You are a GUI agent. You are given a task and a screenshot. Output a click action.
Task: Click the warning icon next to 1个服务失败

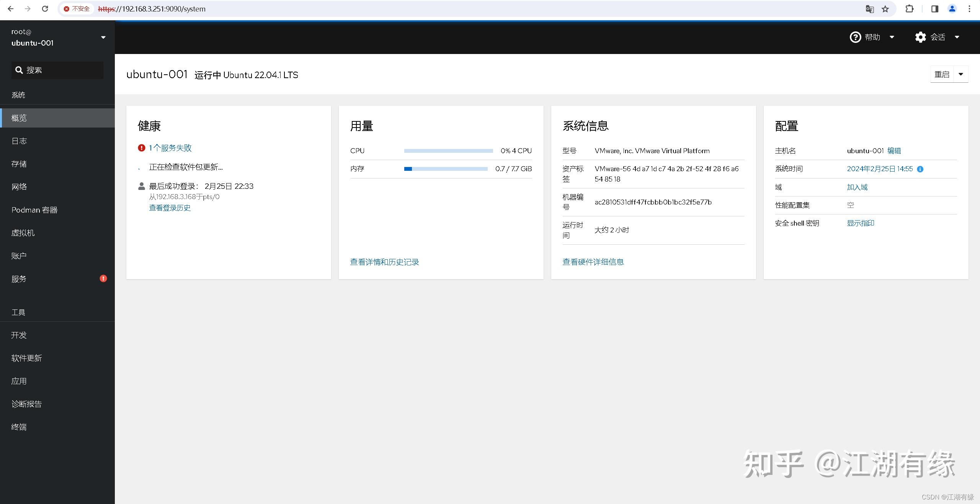click(x=141, y=147)
